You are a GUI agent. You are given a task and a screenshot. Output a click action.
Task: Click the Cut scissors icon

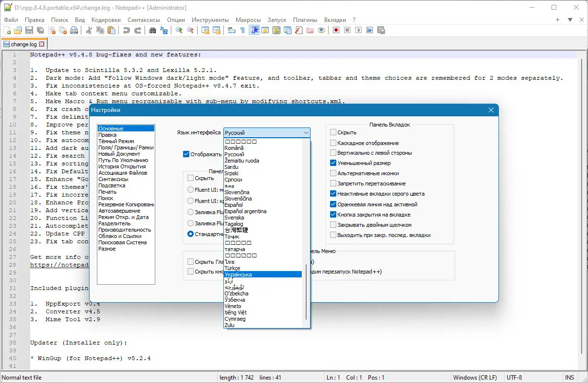pos(89,30)
